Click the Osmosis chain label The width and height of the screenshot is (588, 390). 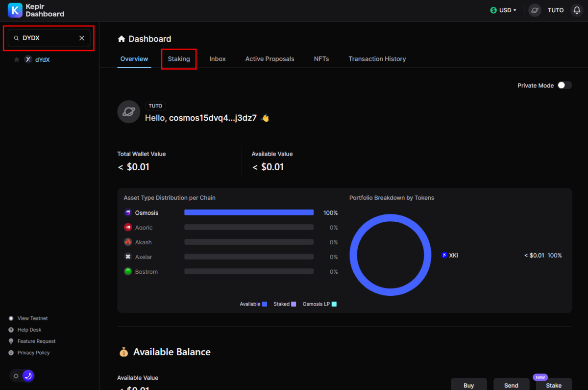[x=147, y=213]
